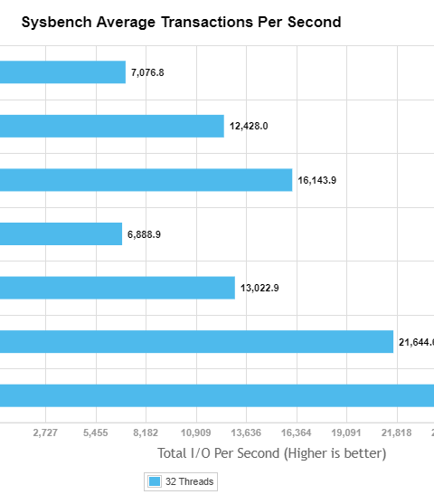434x504 pixels.
Task: Select the longest bar at the bottom
Action: 217,395
